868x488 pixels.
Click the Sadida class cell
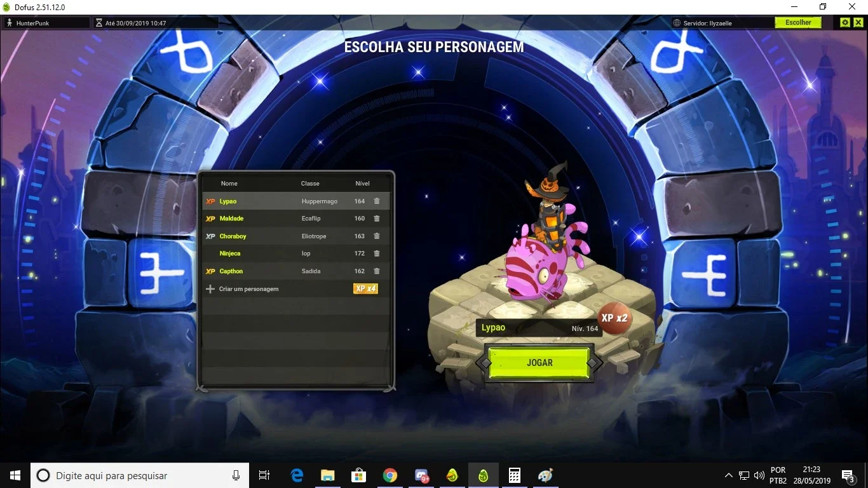(311, 271)
